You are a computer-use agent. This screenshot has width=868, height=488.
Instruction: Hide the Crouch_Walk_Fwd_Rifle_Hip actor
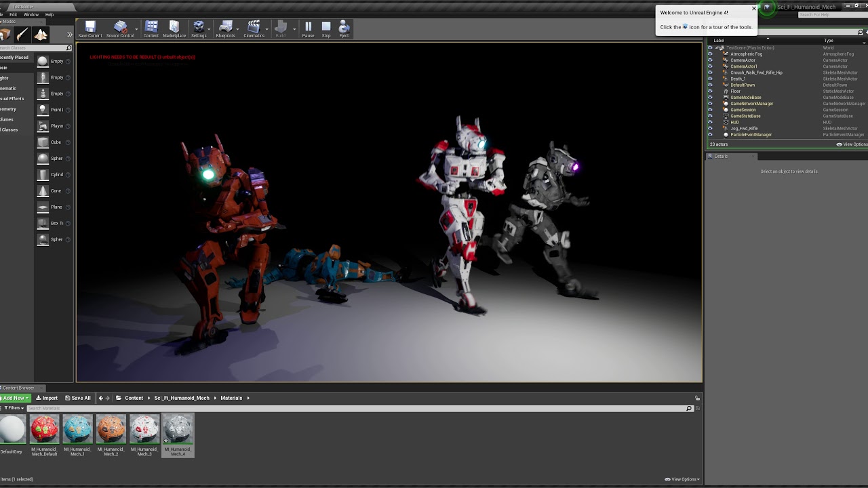point(710,73)
